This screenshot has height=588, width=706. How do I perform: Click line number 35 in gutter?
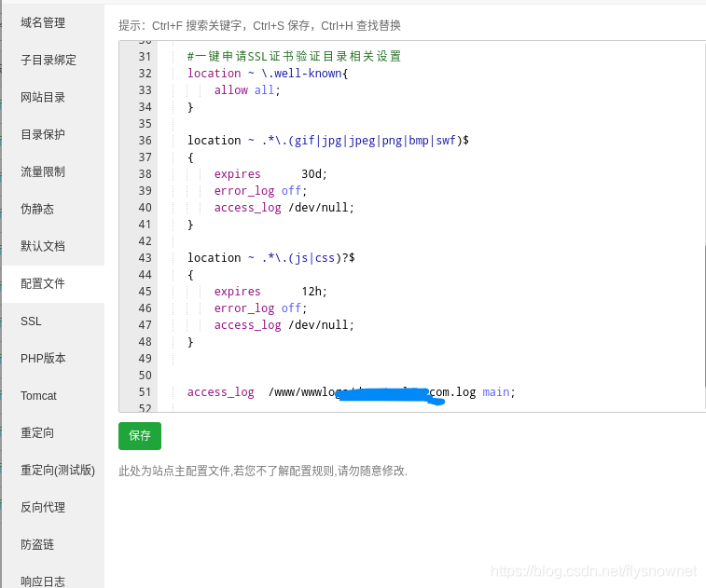tap(145, 124)
